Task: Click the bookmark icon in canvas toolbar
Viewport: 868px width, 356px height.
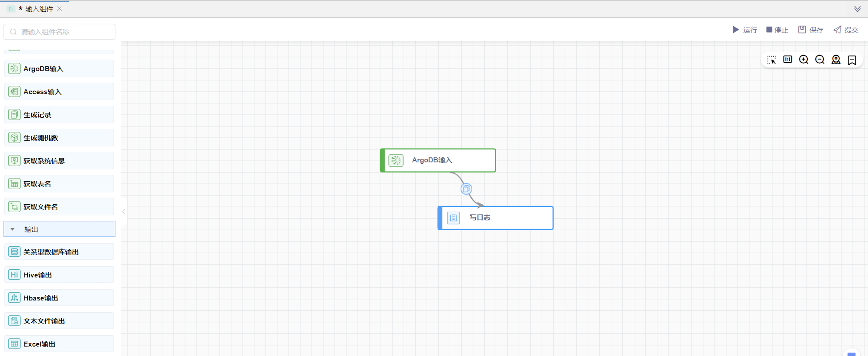Action: (x=852, y=60)
